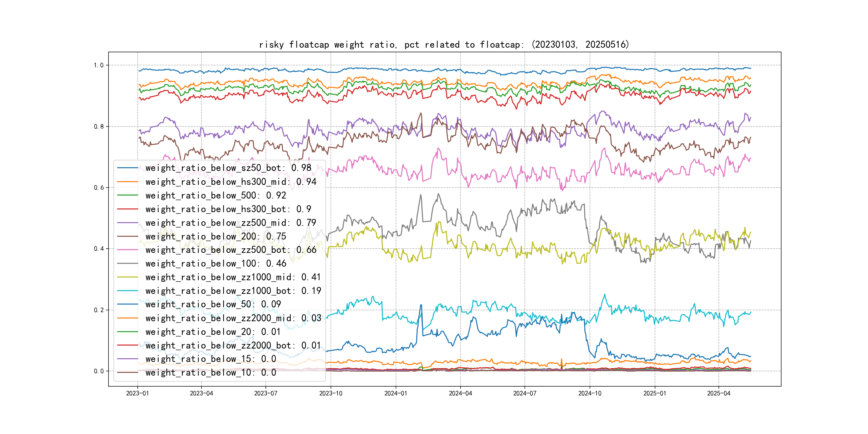Click the 2024-01 x-axis tick label
The image size is (868, 434).
tap(396, 393)
